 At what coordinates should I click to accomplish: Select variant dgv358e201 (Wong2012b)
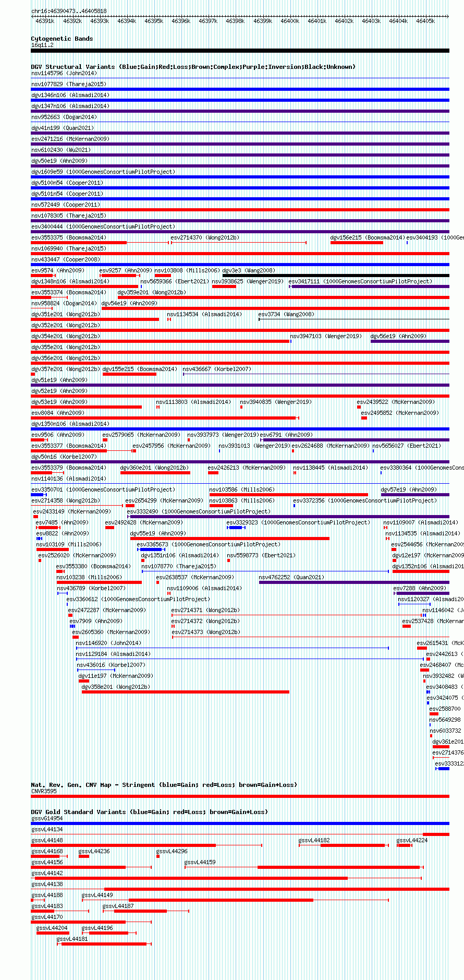click(x=116, y=687)
